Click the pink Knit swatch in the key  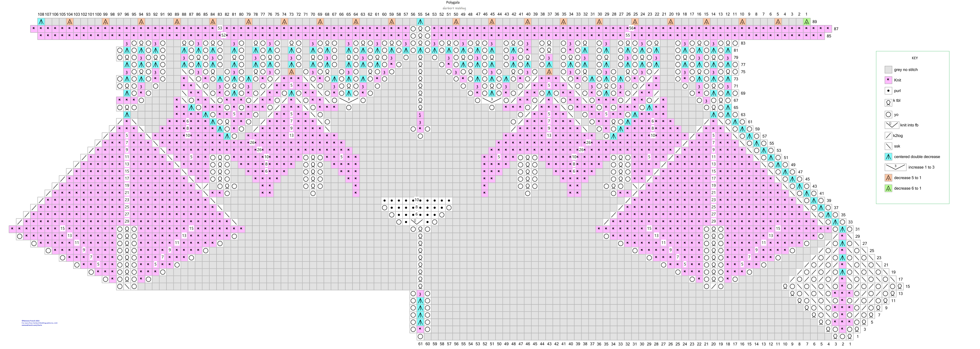[888, 80]
